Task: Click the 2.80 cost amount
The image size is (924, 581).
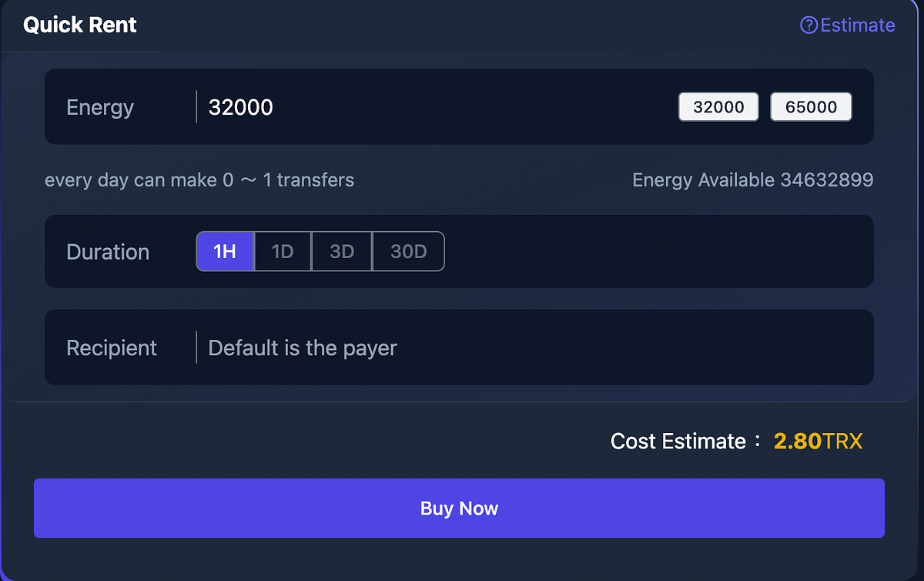Action: point(797,442)
